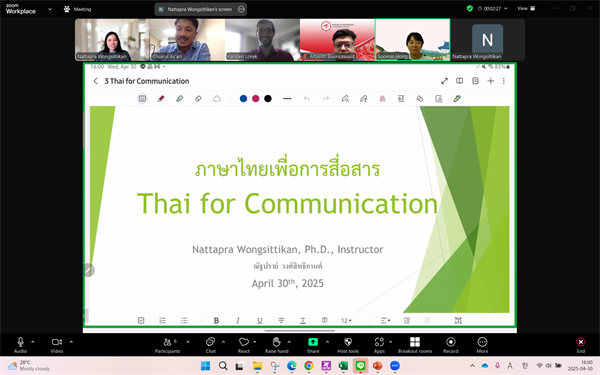Expand audio options arrow
This screenshot has width=600, height=375.
point(33,342)
